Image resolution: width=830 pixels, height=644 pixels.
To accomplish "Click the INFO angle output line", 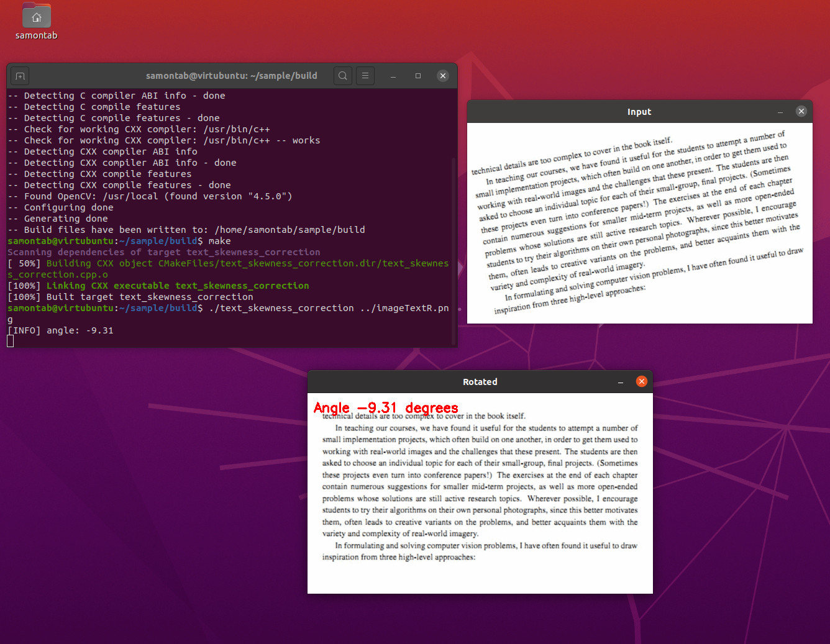I will 60,330.
